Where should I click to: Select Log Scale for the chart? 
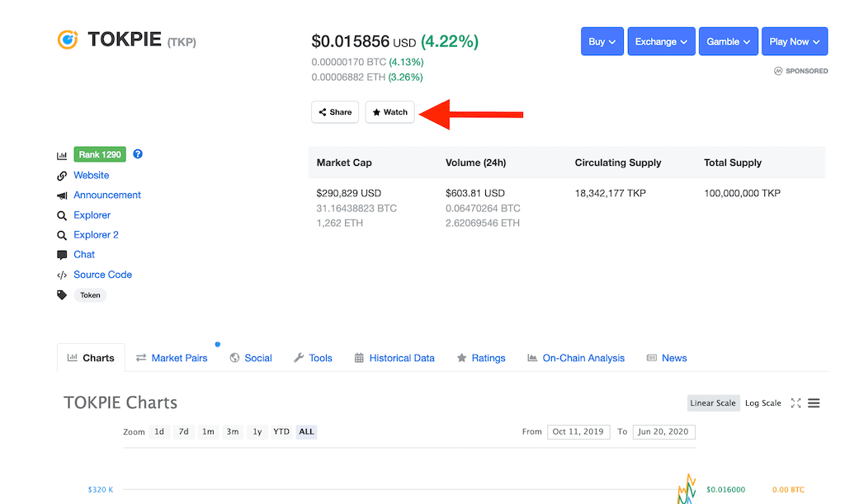pos(763,403)
